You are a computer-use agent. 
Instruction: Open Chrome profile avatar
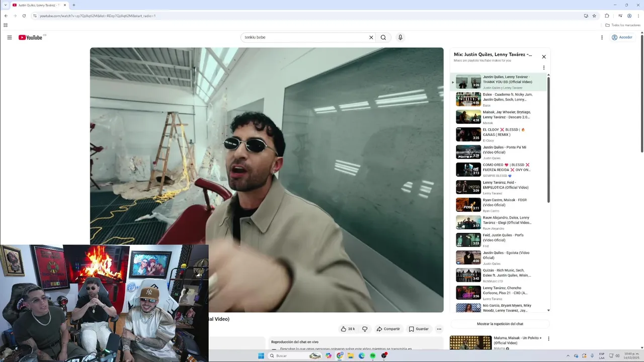[629, 16]
